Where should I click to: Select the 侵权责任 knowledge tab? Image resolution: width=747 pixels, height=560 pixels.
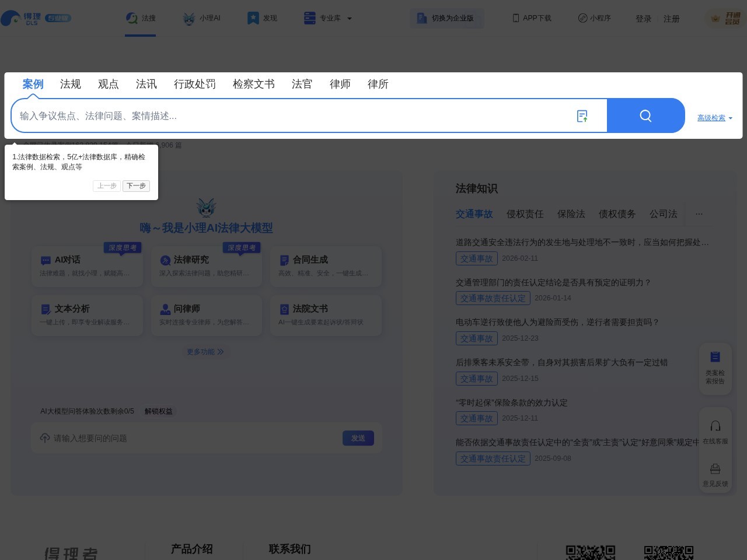point(525,214)
